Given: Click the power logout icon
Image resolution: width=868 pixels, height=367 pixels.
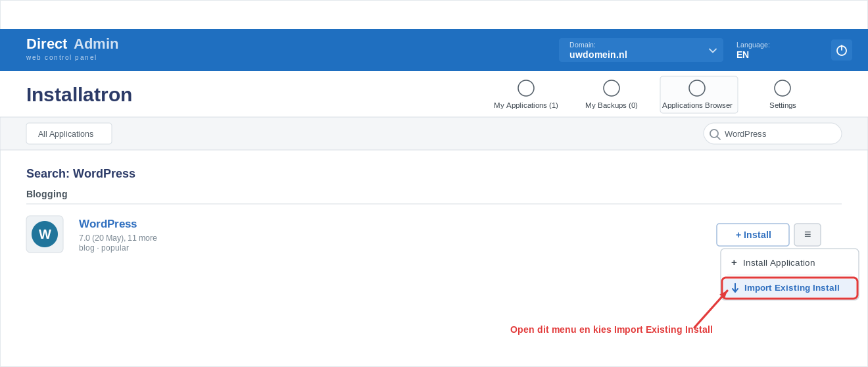Looking at the screenshot, I should coord(842,50).
